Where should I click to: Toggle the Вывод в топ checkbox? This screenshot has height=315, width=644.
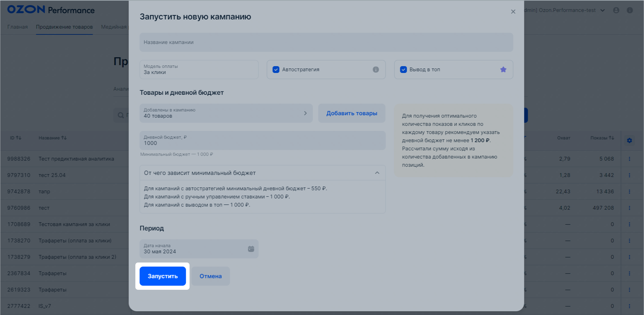coord(403,70)
